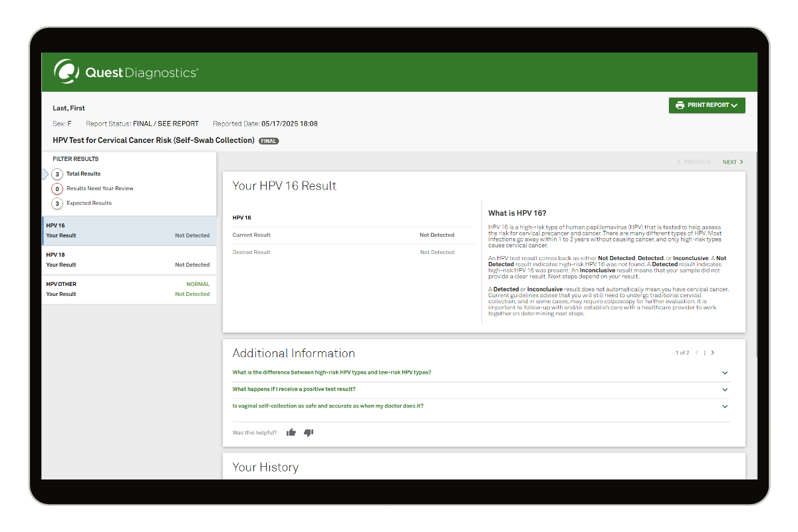Screen dimensions: 798x532
Task: Select HPV OTHER result in sidebar
Action: click(128, 289)
